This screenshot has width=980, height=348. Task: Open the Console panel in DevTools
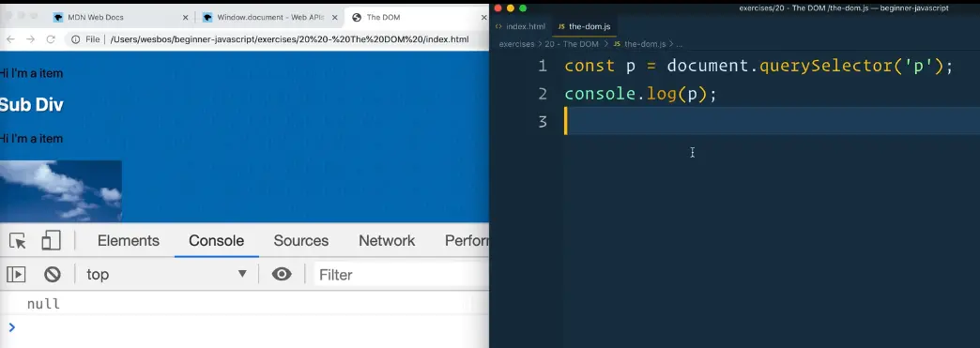pos(216,240)
